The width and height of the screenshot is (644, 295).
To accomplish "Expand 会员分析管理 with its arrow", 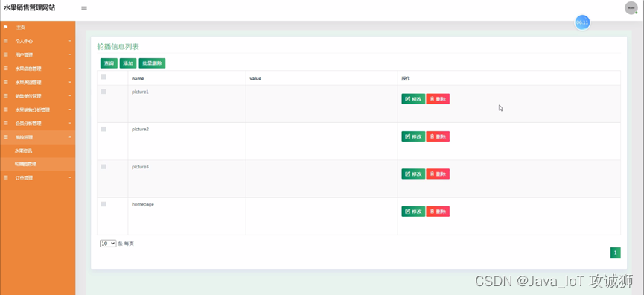I will (x=70, y=123).
